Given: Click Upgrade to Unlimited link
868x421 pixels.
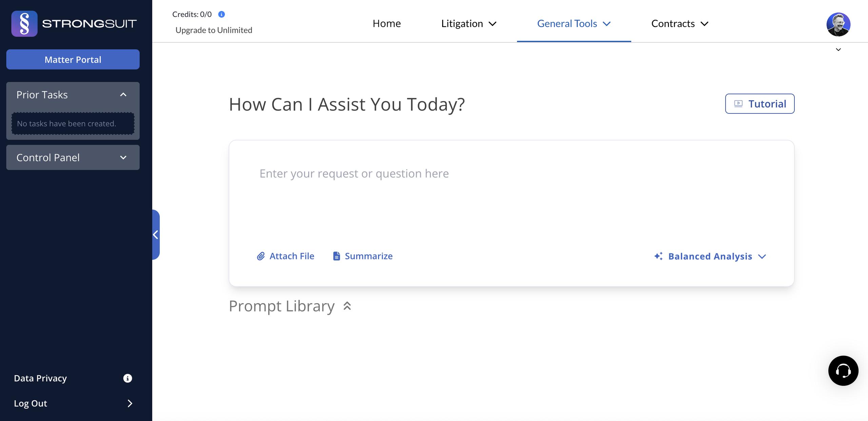Looking at the screenshot, I should click(x=214, y=30).
